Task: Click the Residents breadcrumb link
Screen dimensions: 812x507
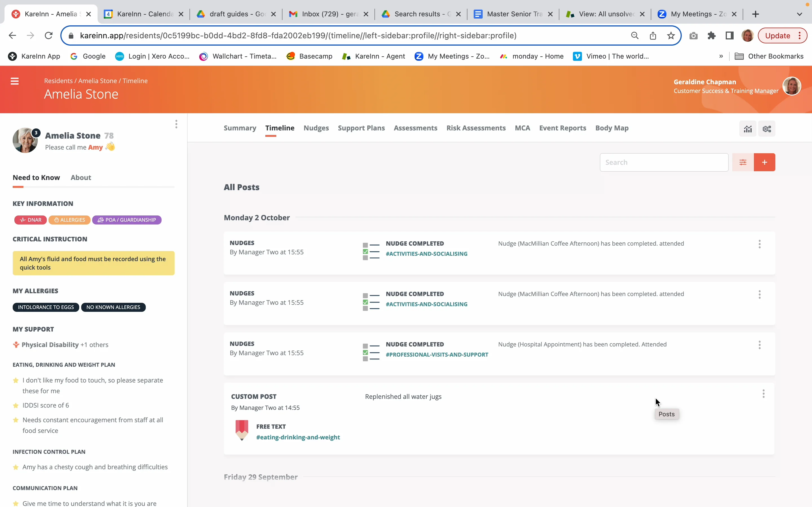Action: coord(58,81)
